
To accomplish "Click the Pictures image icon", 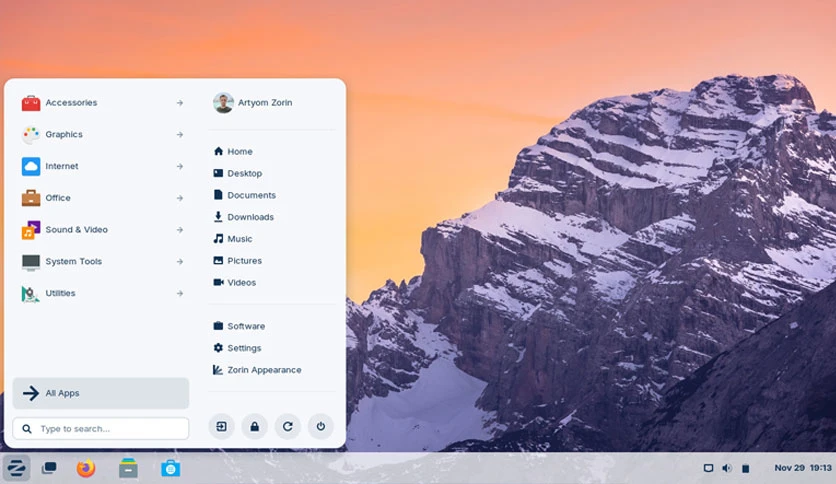I will coord(218,260).
